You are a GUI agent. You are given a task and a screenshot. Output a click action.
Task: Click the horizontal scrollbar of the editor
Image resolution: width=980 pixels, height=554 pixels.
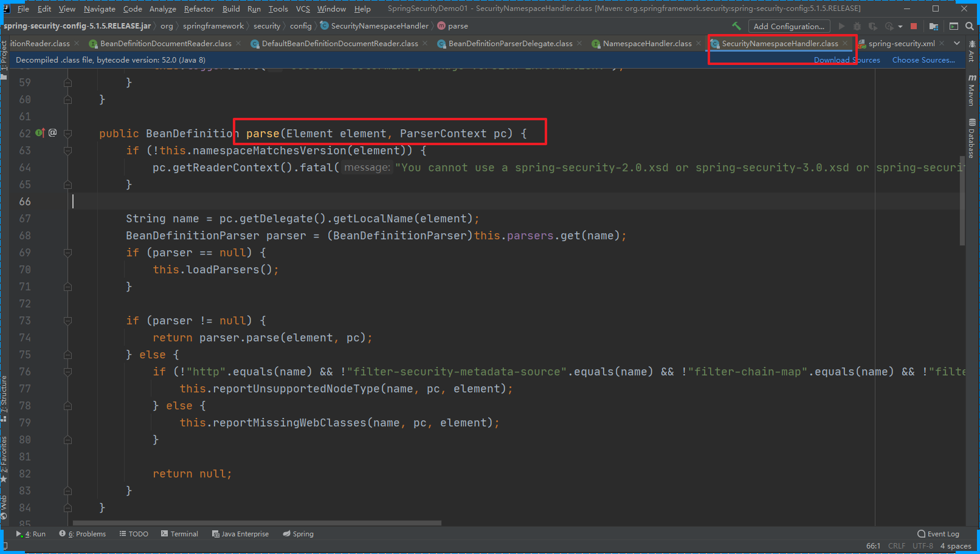(x=257, y=522)
